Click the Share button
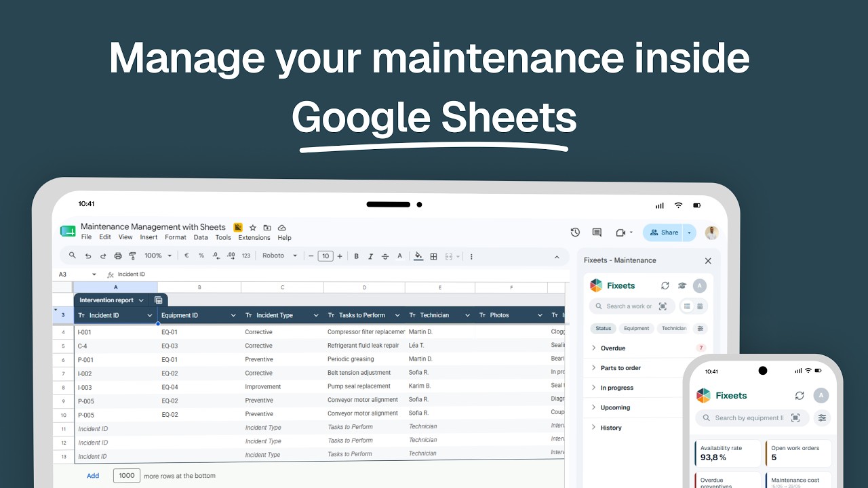This screenshot has height=488, width=868. click(663, 232)
